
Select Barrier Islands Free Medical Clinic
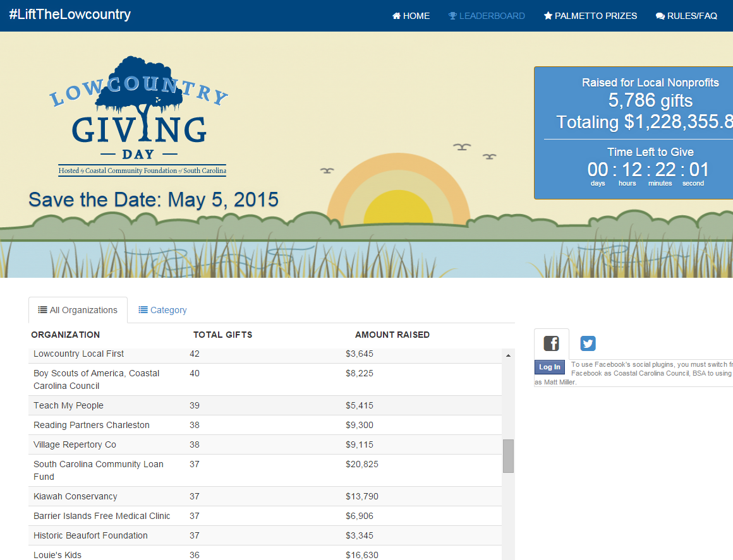click(x=265, y=516)
